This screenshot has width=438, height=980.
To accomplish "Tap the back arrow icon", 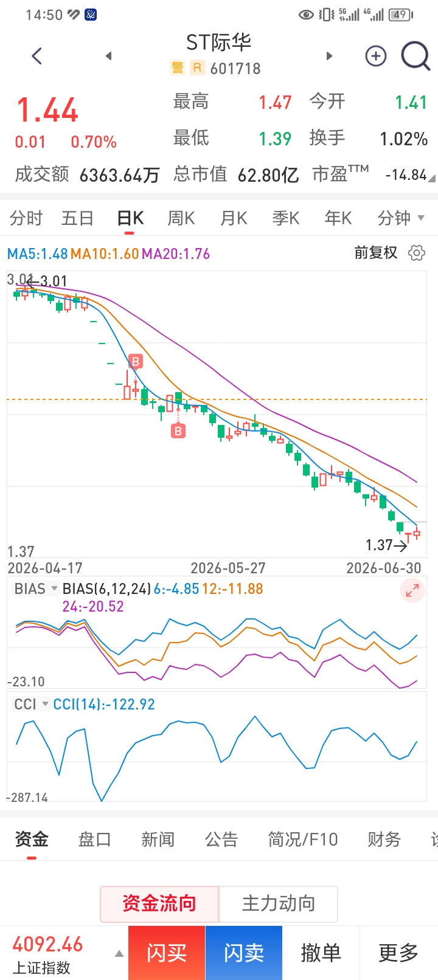I will coord(37,56).
